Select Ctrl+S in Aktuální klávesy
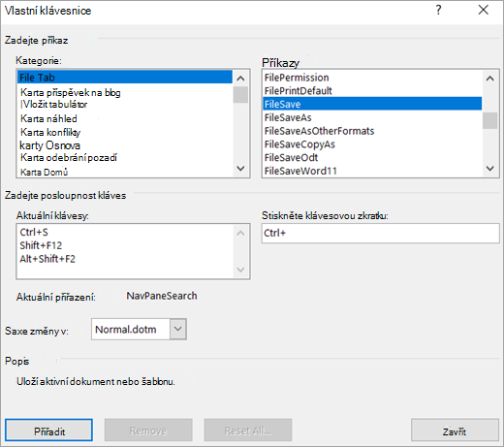 pos(125,232)
